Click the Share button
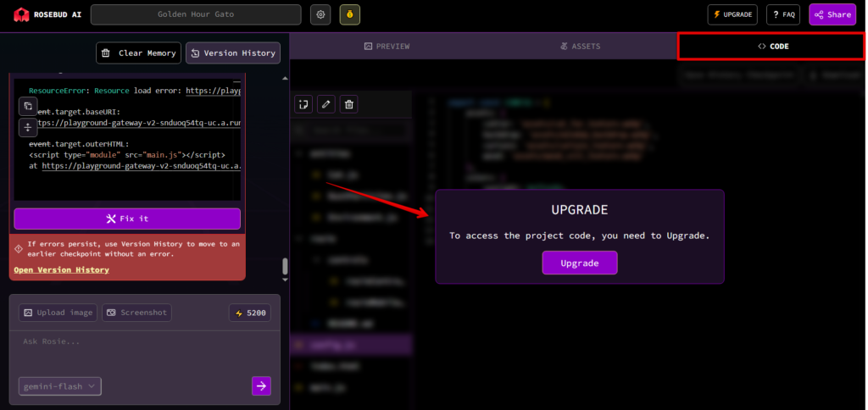 coord(832,15)
